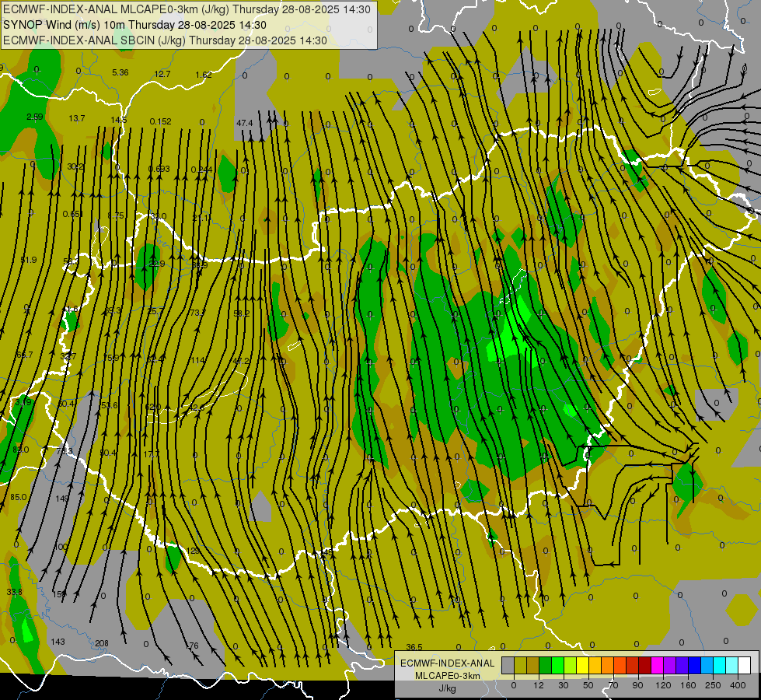761x700 pixels.
Task: Click the map value 13.7
Action: coord(77,118)
